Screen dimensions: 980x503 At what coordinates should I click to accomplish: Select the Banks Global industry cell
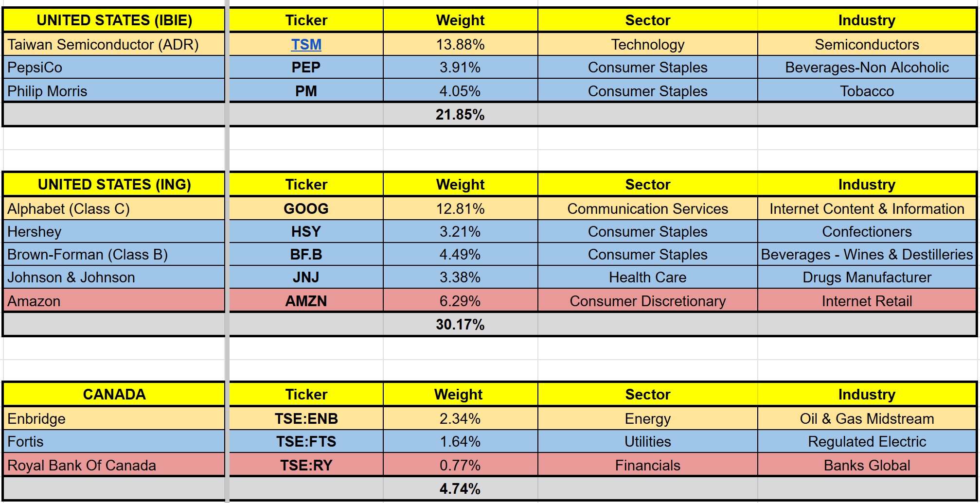point(867,466)
